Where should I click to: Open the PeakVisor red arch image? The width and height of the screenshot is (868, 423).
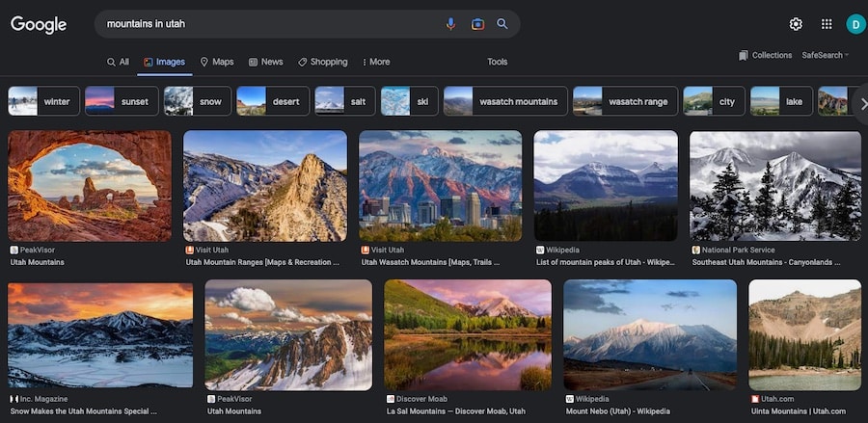[x=90, y=185]
